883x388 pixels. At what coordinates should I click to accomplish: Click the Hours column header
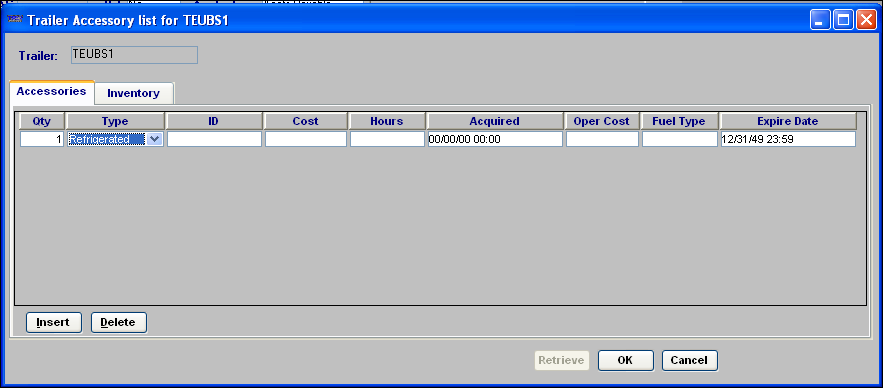tap(387, 122)
